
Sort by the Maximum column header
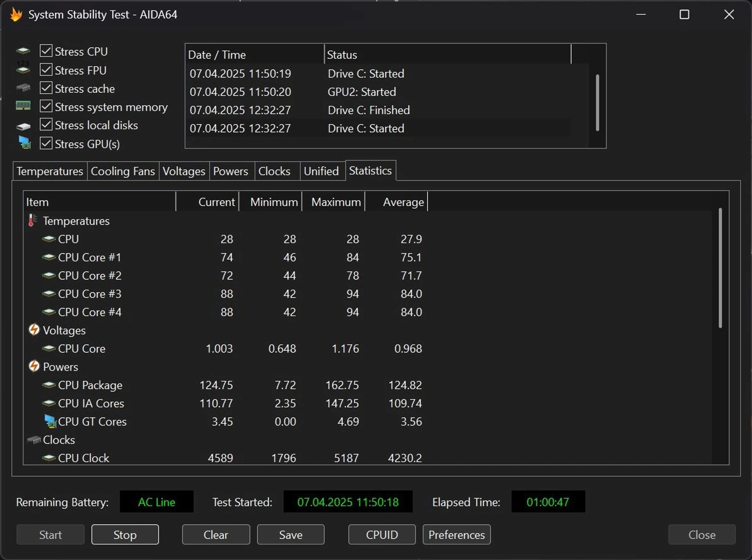335,202
